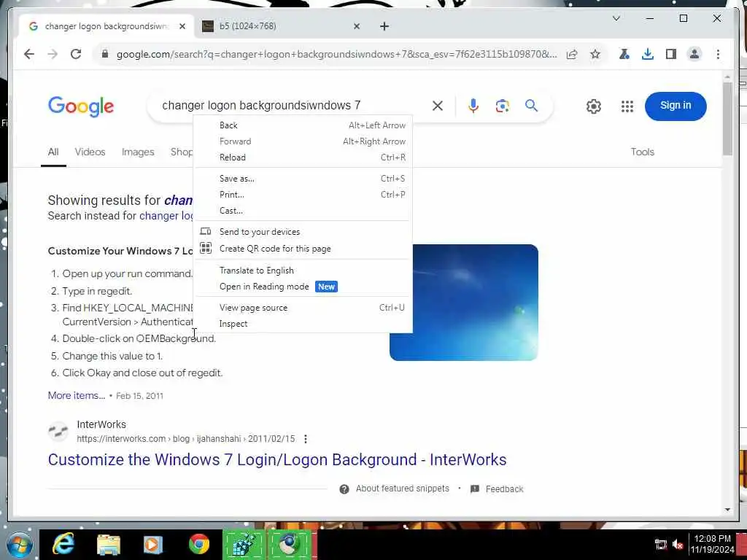The image size is (747, 560).
Task: Expand the tab search chevron
Action: (616, 18)
